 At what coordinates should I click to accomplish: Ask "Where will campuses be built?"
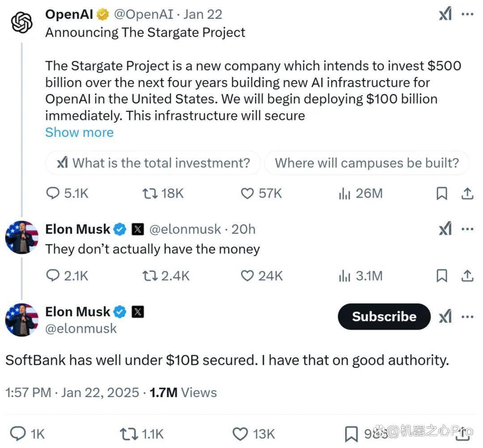[x=367, y=163]
